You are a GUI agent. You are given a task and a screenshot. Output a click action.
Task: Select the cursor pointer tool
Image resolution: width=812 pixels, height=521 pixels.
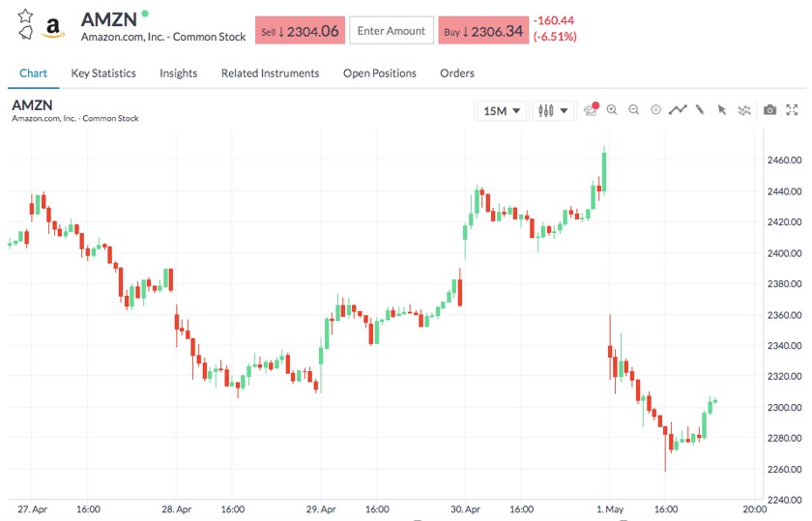pos(722,110)
